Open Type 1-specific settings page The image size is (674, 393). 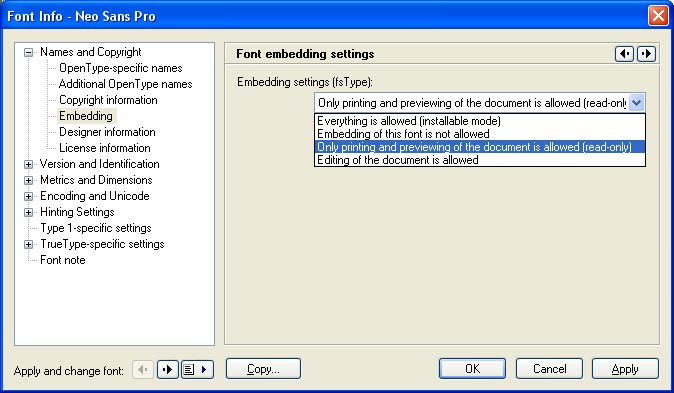[x=95, y=227]
